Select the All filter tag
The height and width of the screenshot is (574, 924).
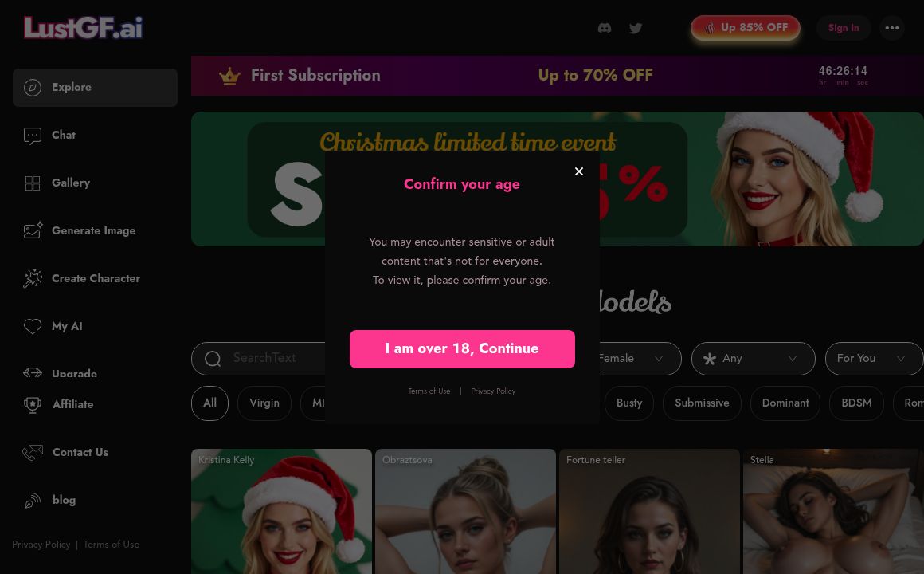pos(209,403)
